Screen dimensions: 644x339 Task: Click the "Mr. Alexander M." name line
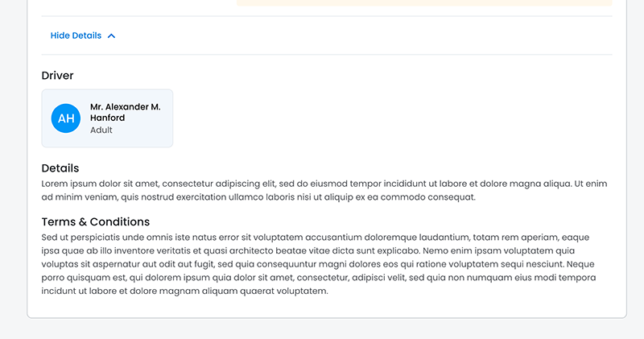[125, 106]
